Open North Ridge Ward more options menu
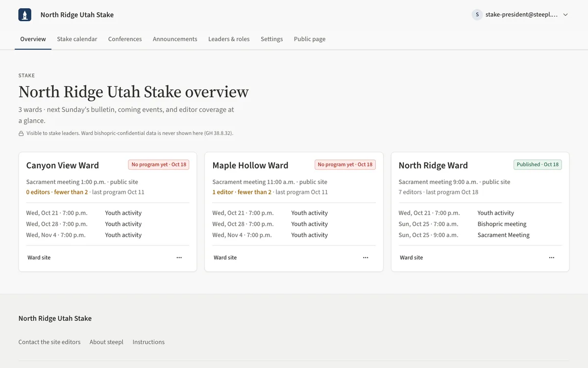The height and width of the screenshot is (368, 588). point(552,258)
